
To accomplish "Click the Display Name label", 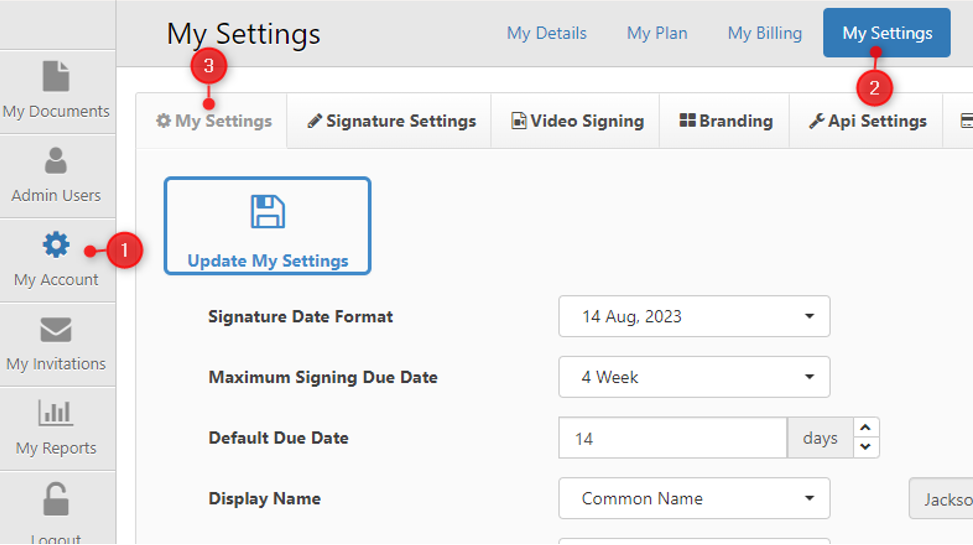I will tap(264, 498).
